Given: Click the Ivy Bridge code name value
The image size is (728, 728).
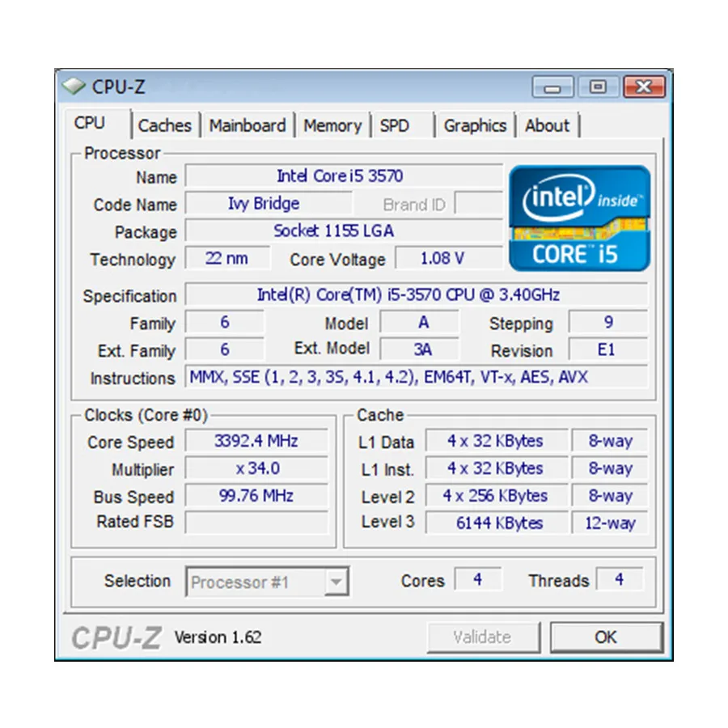Looking at the screenshot, I should [269, 203].
